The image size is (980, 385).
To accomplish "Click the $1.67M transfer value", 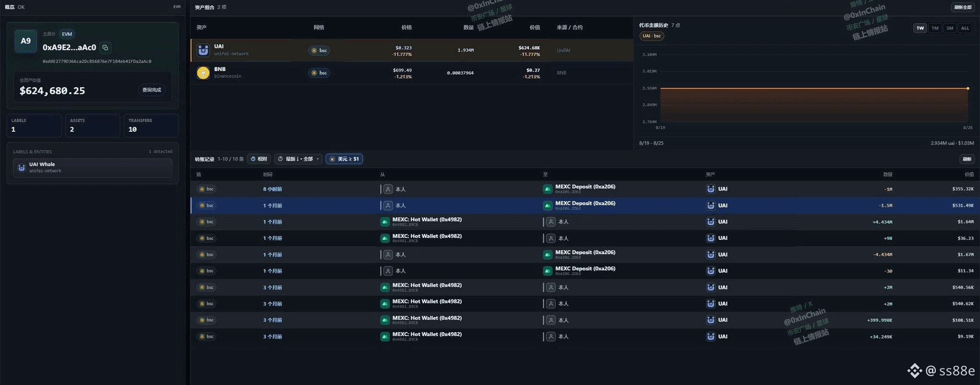I will (965, 255).
